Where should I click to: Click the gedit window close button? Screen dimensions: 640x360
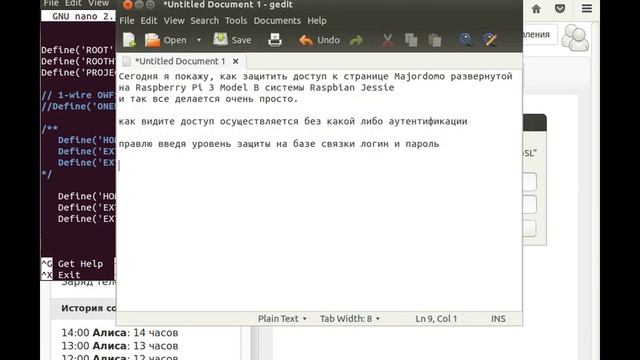pyautogui.click(x=127, y=5)
